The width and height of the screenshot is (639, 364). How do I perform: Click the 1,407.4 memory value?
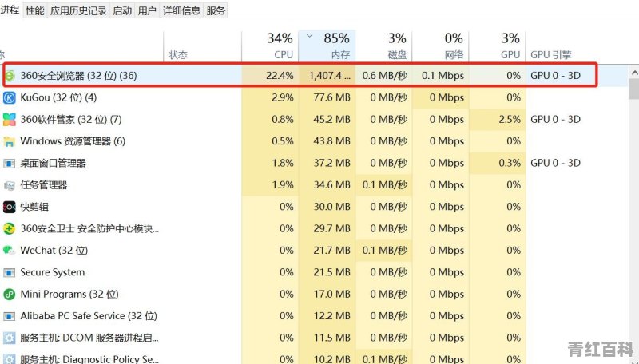(x=329, y=76)
